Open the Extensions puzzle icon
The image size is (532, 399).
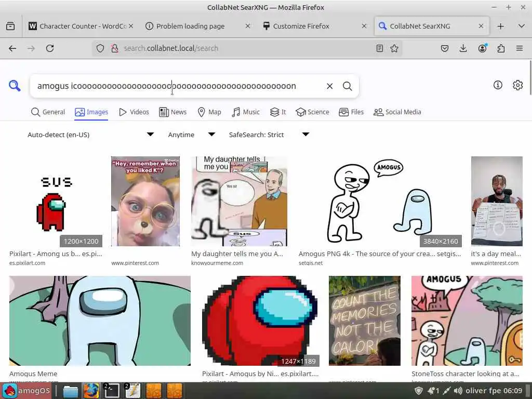(x=501, y=48)
